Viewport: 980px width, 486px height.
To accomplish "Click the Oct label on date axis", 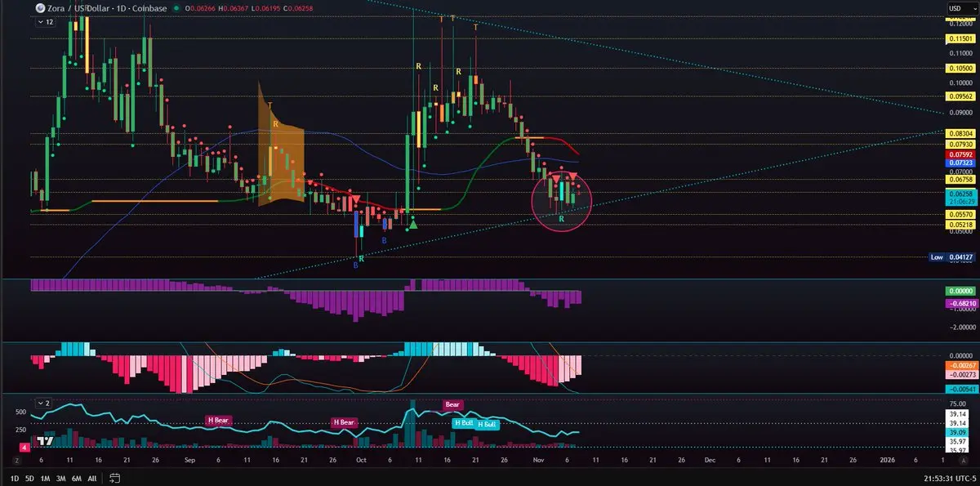I will 360,461.
